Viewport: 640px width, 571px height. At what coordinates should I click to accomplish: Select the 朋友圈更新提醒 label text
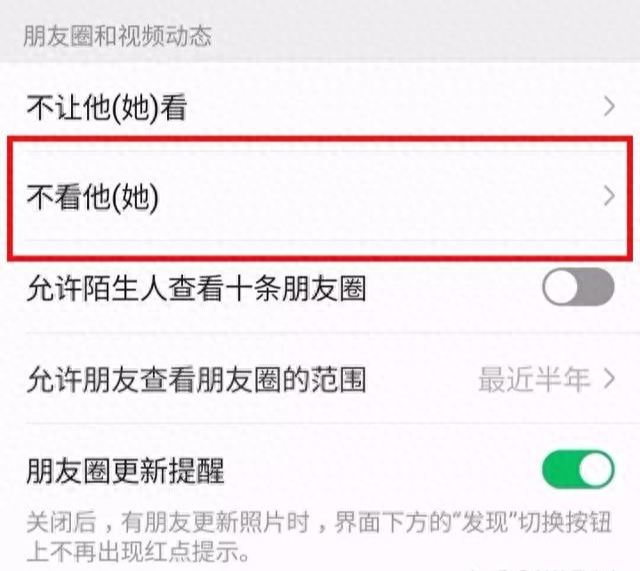point(125,470)
